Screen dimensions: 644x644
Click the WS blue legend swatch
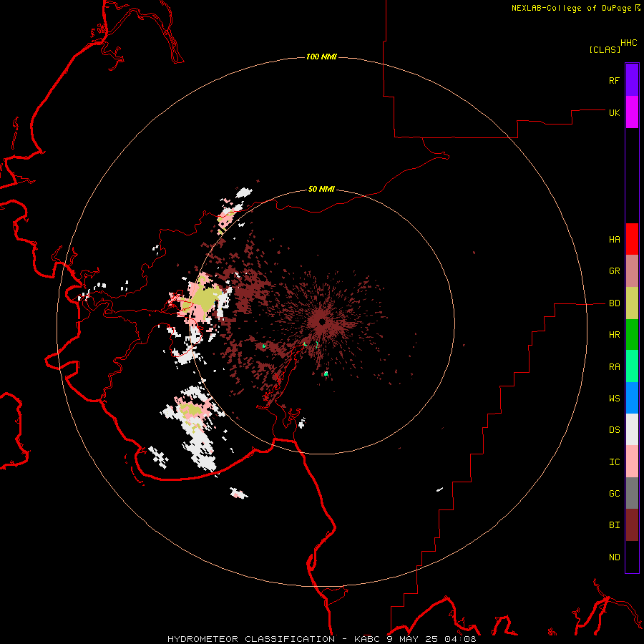pyautogui.click(x=632, y=398)
